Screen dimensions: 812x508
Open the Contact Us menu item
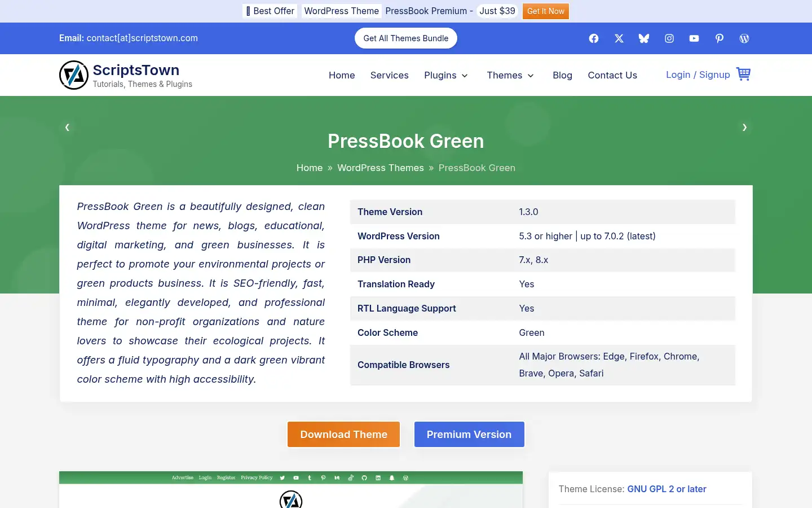612,75
